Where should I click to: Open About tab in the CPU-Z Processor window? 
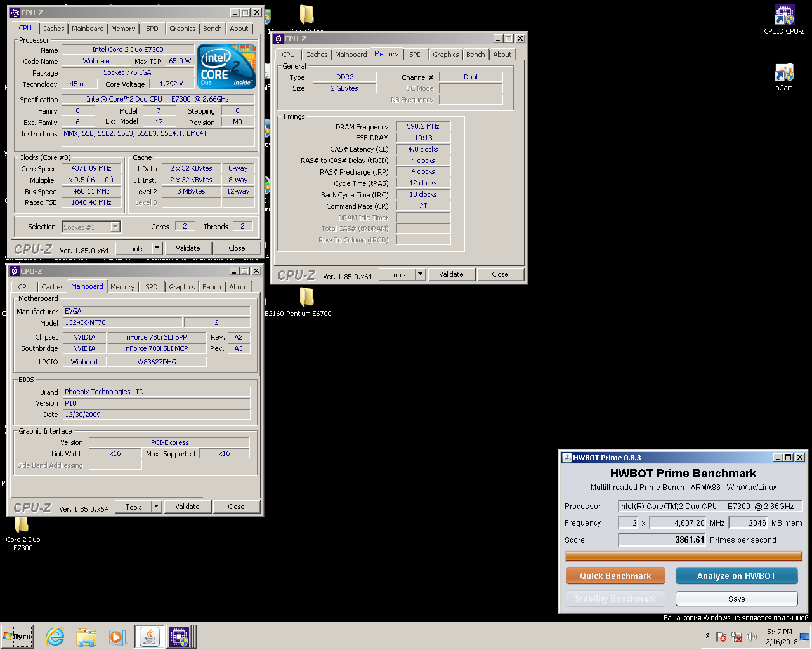239,29
